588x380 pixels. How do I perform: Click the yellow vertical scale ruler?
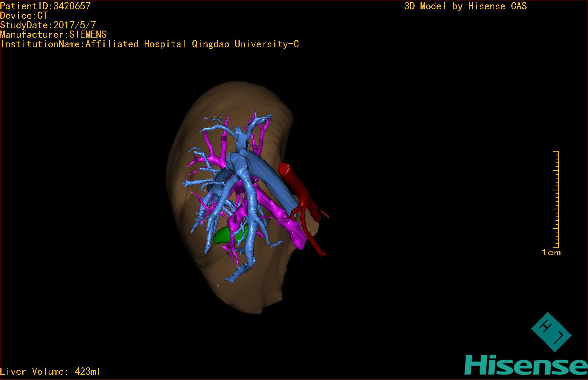[556, 199]
